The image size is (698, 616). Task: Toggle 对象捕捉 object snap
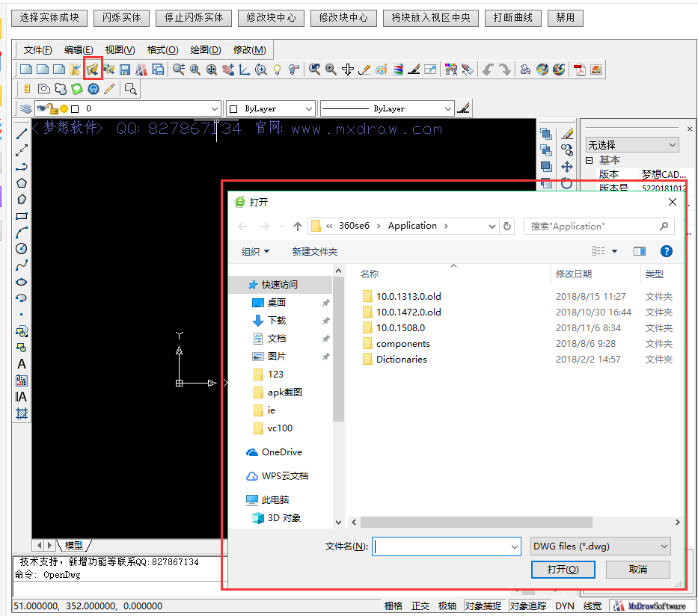483,606
